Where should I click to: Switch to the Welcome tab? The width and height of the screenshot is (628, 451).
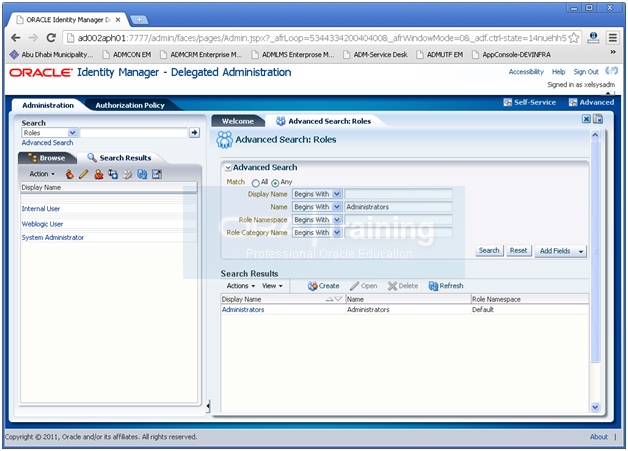coord(238,121)
